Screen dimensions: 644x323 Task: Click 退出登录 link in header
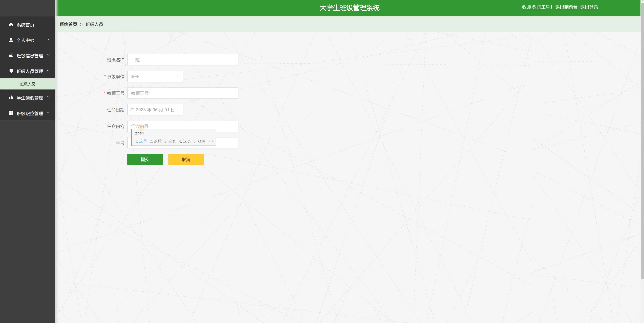click(x=589, y=7)
